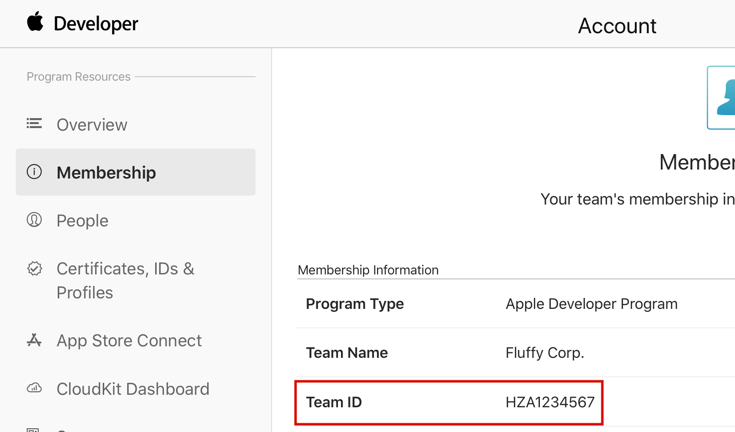
Task: Click the Team ID row label
Action: click(x=334, y=403)
